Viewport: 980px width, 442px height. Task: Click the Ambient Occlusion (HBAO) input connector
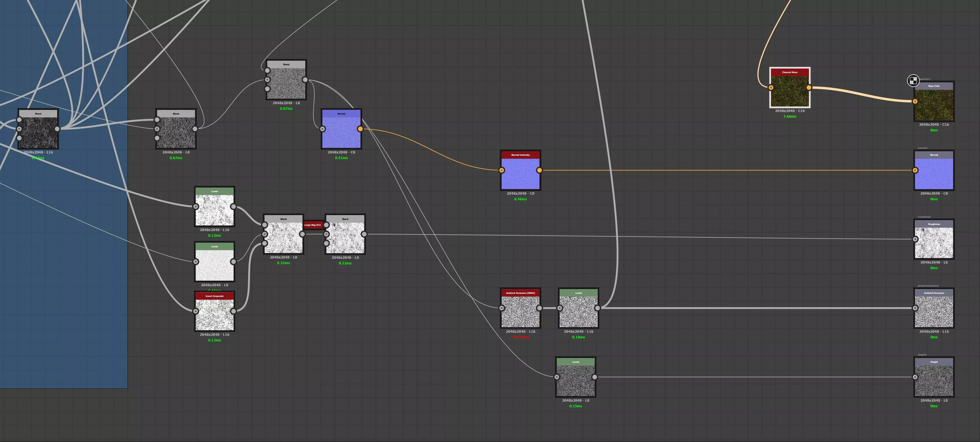pos(502,308)
